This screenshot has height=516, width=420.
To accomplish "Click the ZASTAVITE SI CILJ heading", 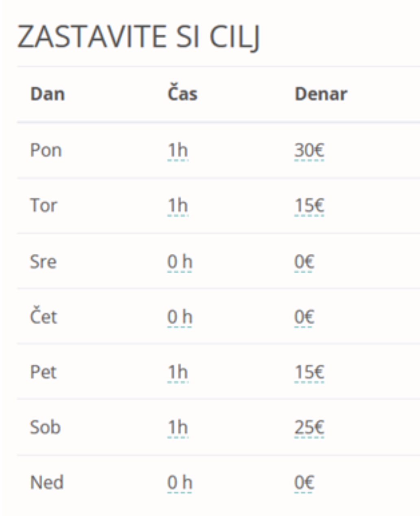I will point(138,37).
